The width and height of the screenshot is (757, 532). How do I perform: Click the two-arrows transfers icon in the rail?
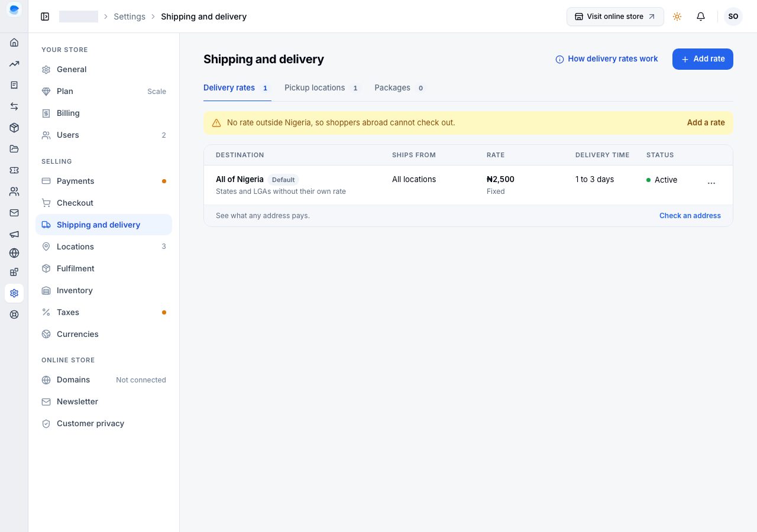(14, 106)
